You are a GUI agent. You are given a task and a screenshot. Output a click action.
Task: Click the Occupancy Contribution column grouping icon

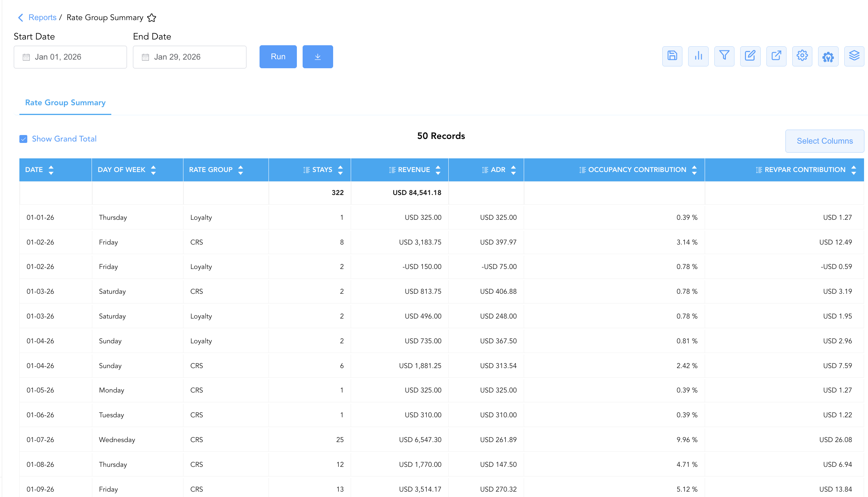[583, 170]
